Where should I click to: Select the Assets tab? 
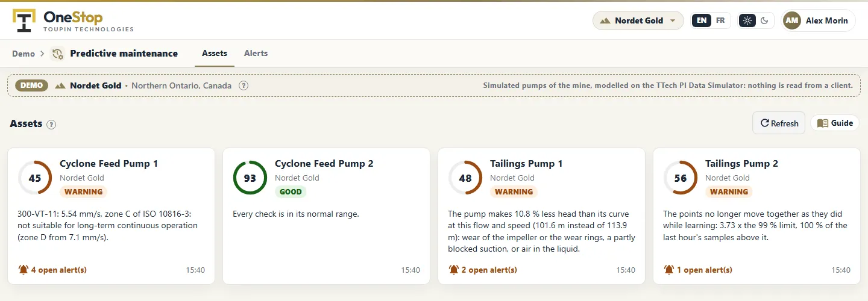tap(215, 53)
